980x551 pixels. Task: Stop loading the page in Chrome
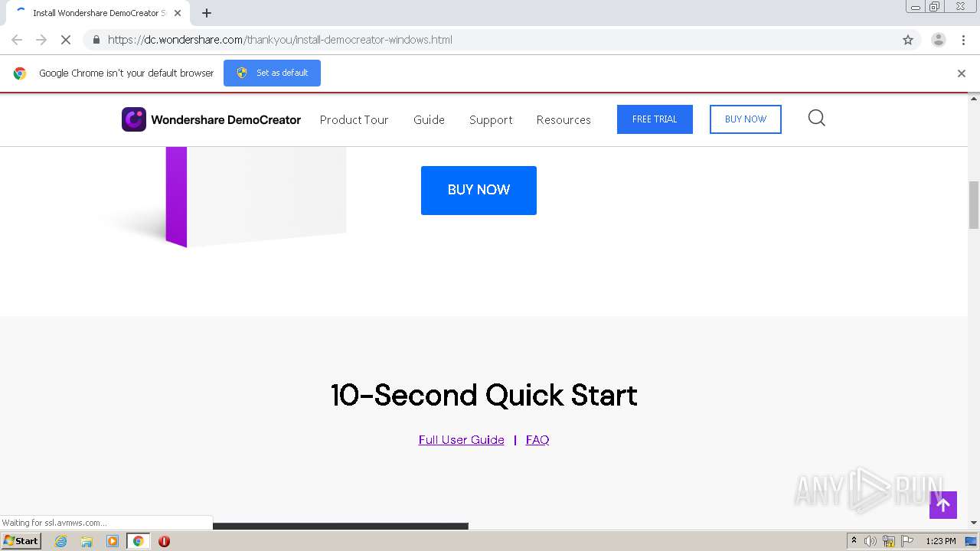pos(66,40)
